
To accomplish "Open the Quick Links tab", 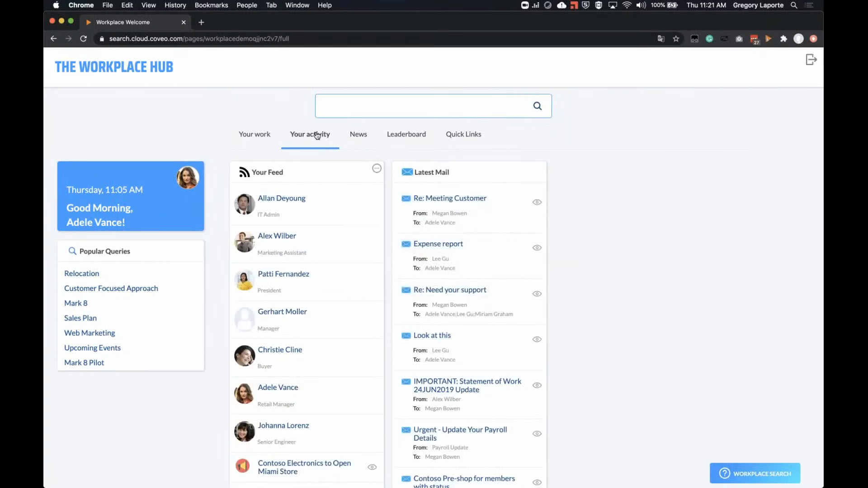I will (x=463, y=134).
